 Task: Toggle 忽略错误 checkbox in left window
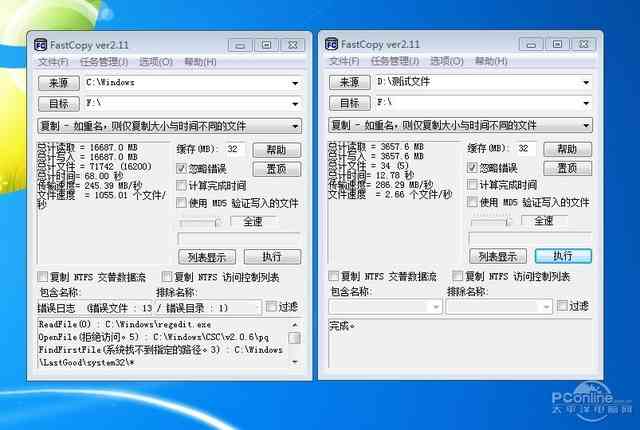coord(182,168)
